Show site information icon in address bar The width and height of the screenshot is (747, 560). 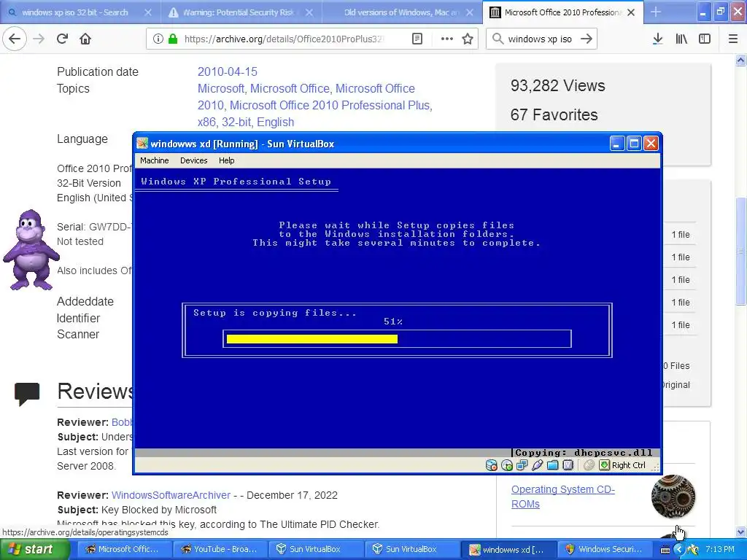click(x=158, y=39)
